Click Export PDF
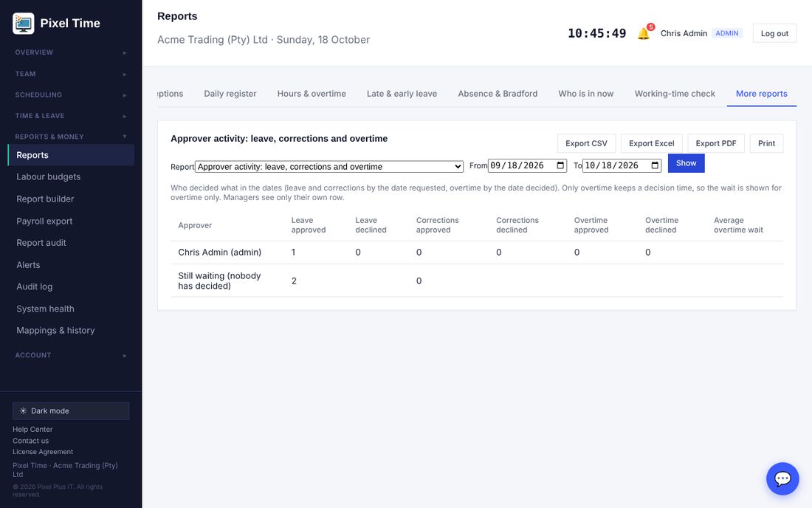 click(x=716, y=143)
